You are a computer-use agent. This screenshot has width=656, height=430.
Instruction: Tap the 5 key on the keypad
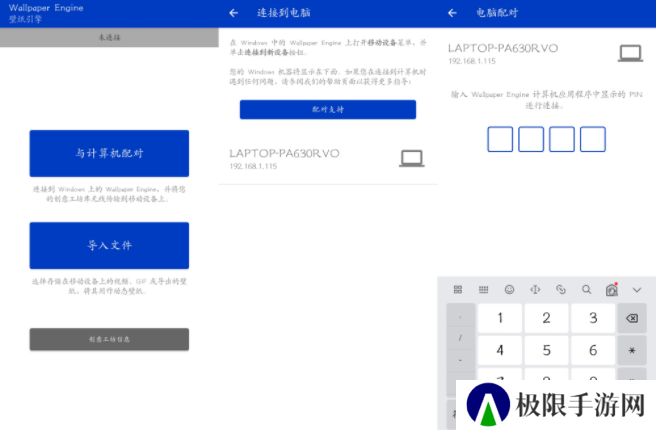tap(546, 350)
